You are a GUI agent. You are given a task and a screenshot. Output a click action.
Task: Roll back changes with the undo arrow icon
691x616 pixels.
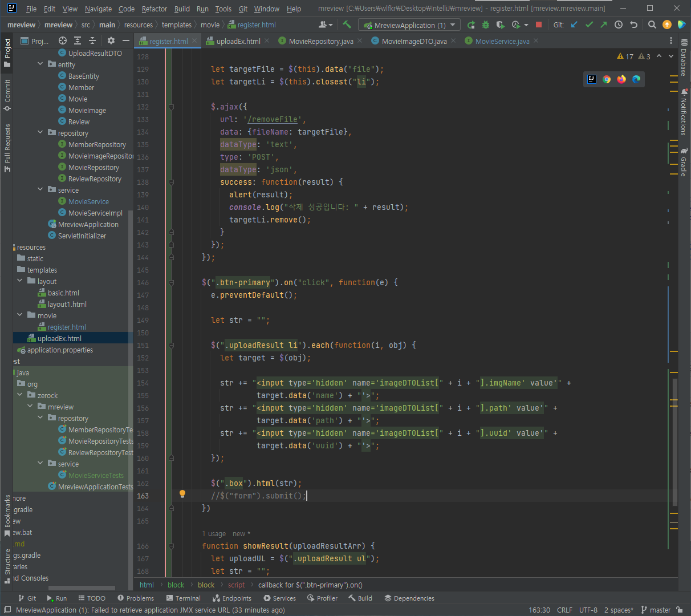[x=633, y=25]
